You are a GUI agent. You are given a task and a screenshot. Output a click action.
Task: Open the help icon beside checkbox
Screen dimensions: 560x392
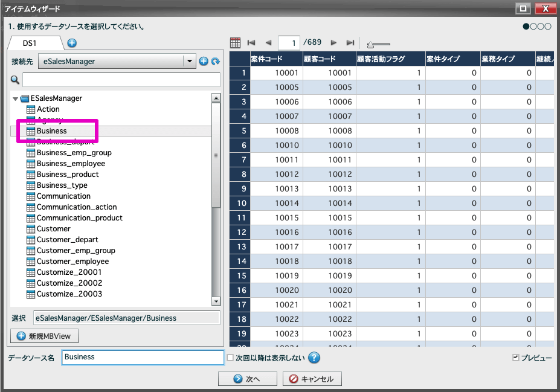pyautogui.click(x=314, y=358)
